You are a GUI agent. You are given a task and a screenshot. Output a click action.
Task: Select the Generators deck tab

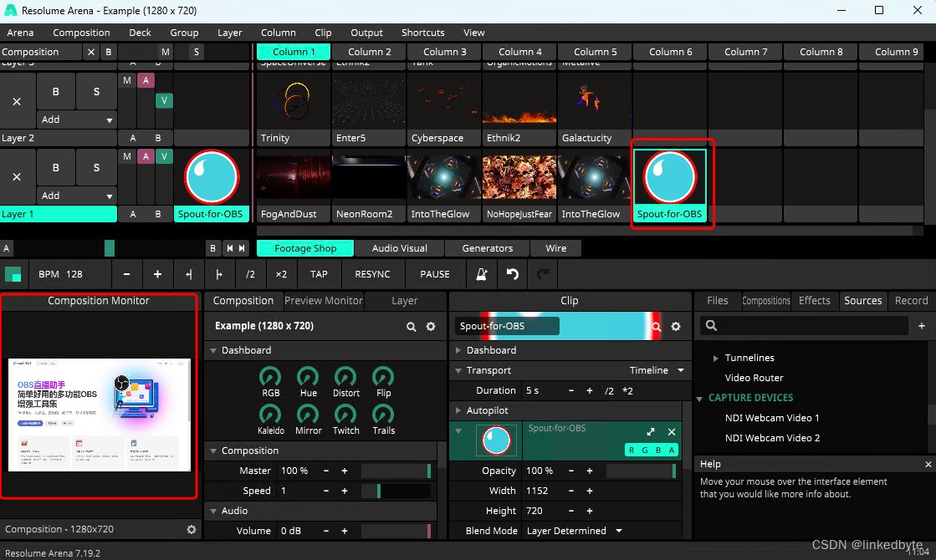point(487,248)
